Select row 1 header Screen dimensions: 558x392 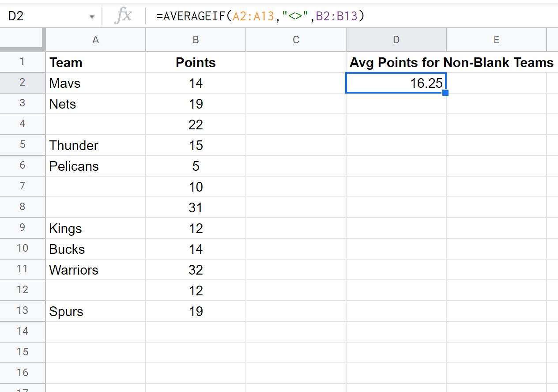[23, 62]
